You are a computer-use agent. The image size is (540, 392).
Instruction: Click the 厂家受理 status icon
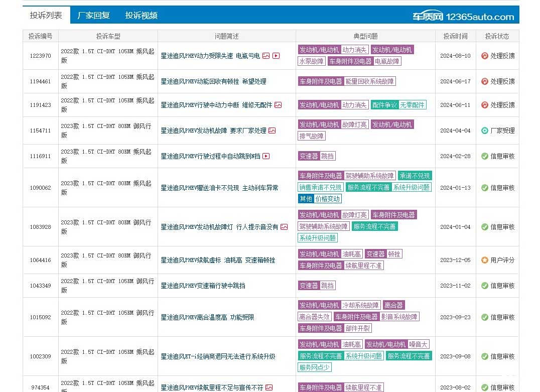[484, 130]
